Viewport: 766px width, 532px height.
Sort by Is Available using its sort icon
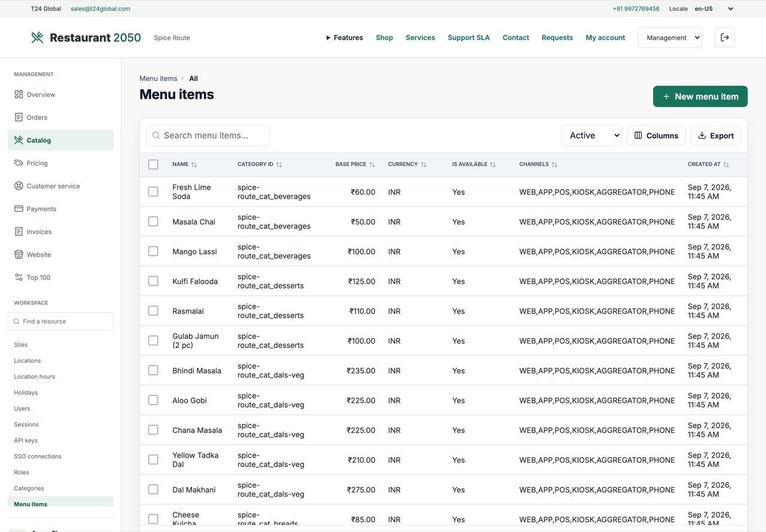[493, 165]
